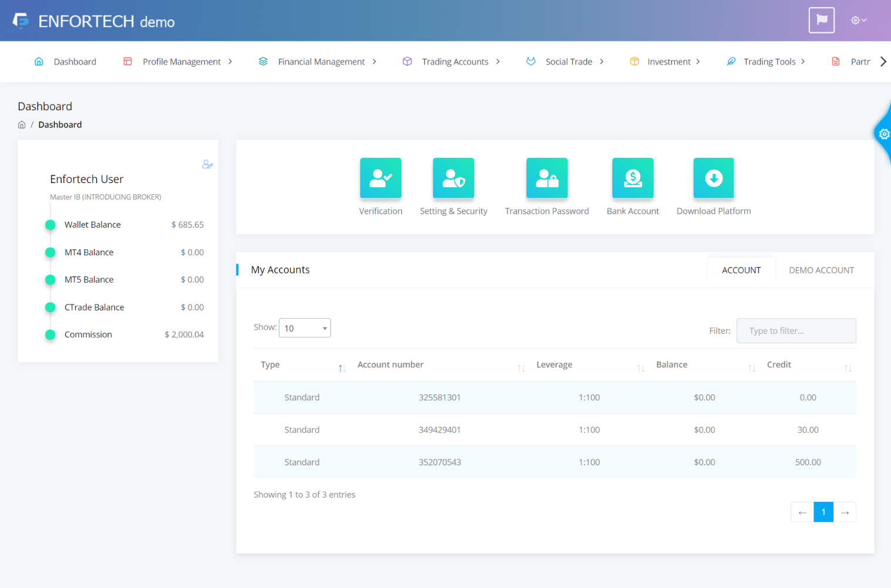Click the Setting & Security icon
The width and height of the screenshot is (891, 588).
tap(453, 178)
